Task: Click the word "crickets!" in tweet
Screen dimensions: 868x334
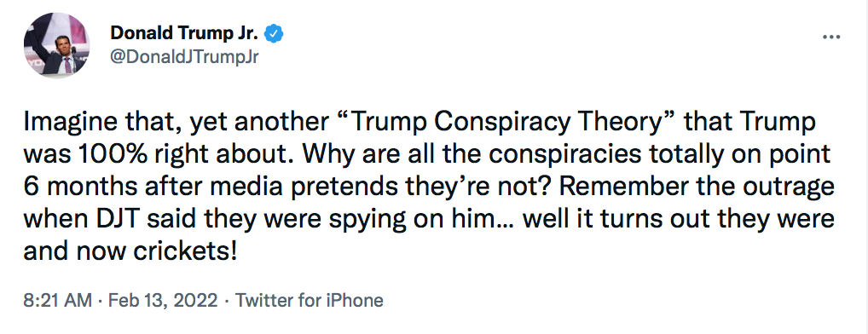Action: point(185,252)
